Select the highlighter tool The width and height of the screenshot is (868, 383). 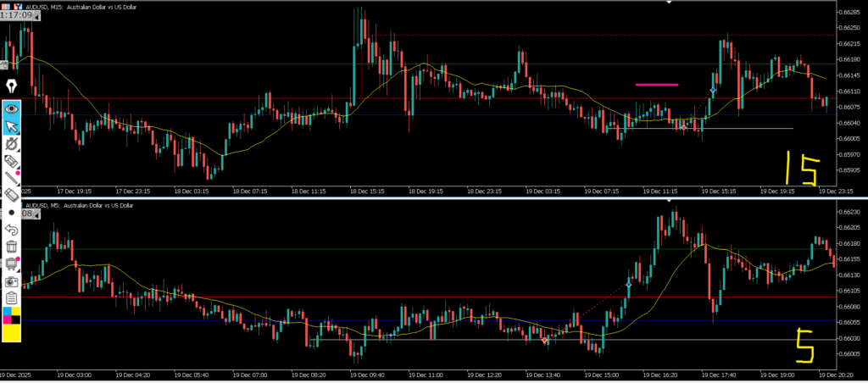pos(12,161)
